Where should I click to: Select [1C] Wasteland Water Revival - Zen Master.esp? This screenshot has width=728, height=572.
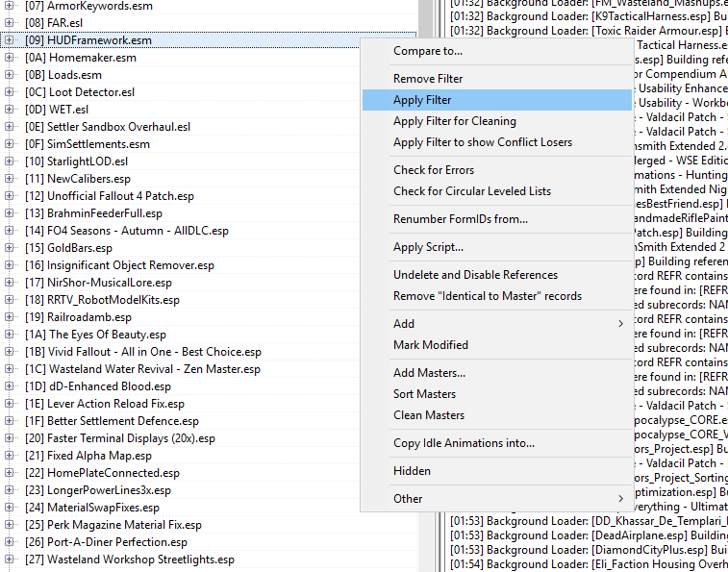142,369
